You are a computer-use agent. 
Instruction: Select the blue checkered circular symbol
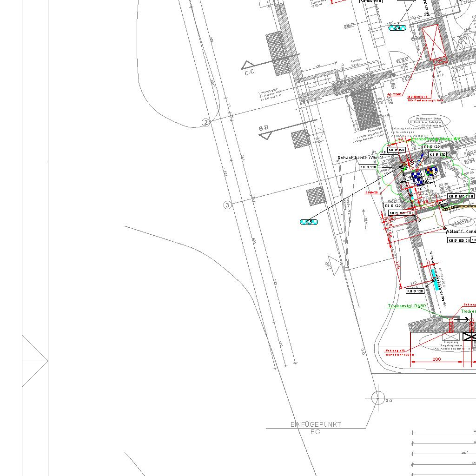tap(418, 177)
